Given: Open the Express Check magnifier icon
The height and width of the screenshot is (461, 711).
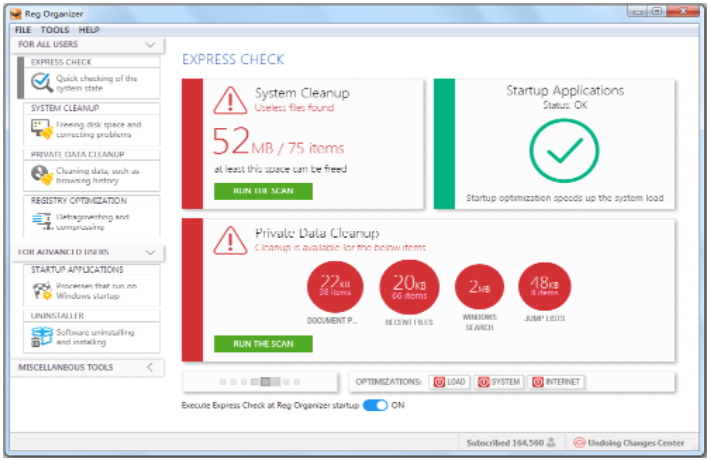Looking at the screenshot, I should [x=42, y=82].
